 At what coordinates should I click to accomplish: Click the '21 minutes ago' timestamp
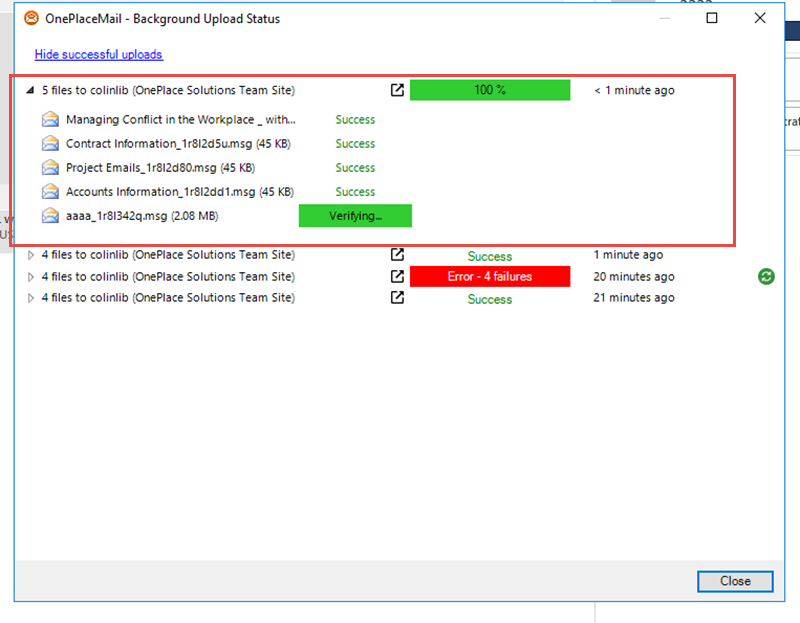[634, 297]
